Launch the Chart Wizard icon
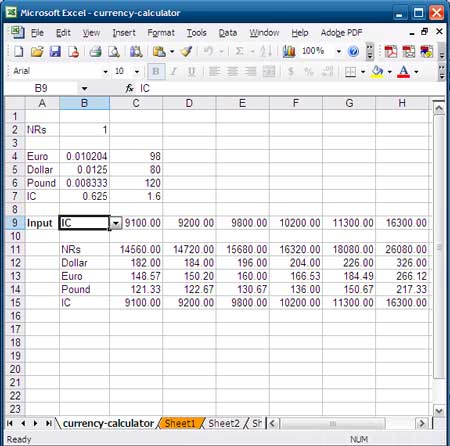This screenshot has width=450, height=446. tap(289, 51)
